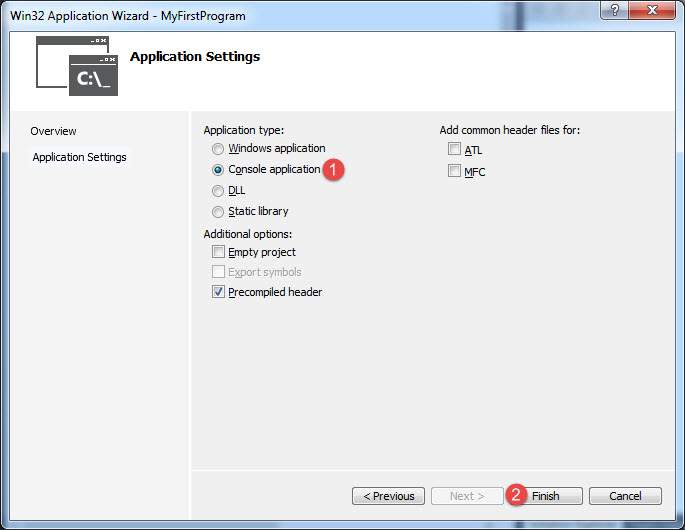This screenshot has width=685, height=530.
Task: Open the Application Settings wizard page
Action: (x=80, y=157)
